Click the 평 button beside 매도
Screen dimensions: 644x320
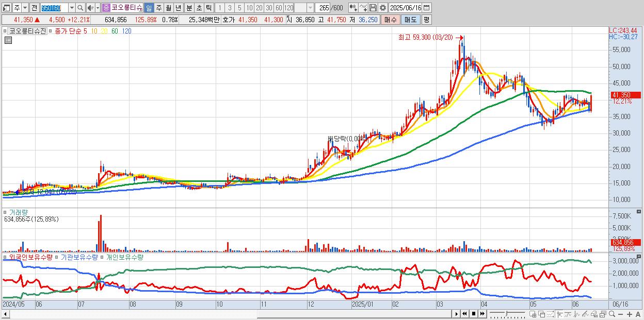(x=427, y=20)
